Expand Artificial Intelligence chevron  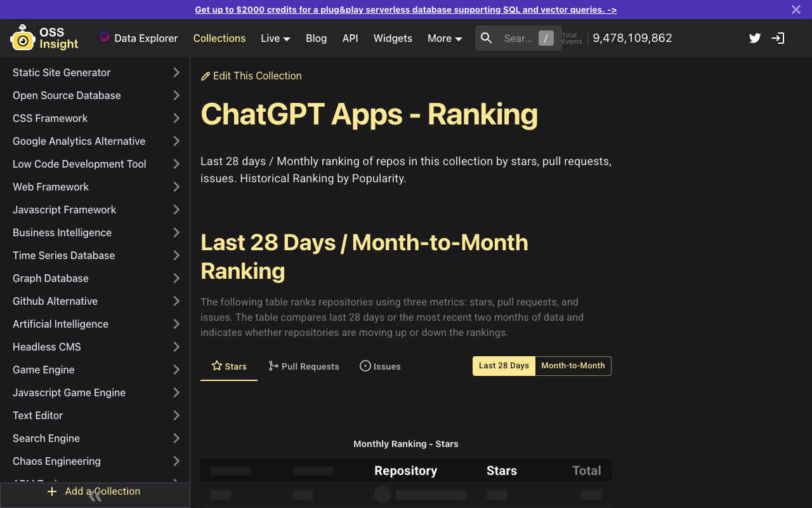[176, 324]
